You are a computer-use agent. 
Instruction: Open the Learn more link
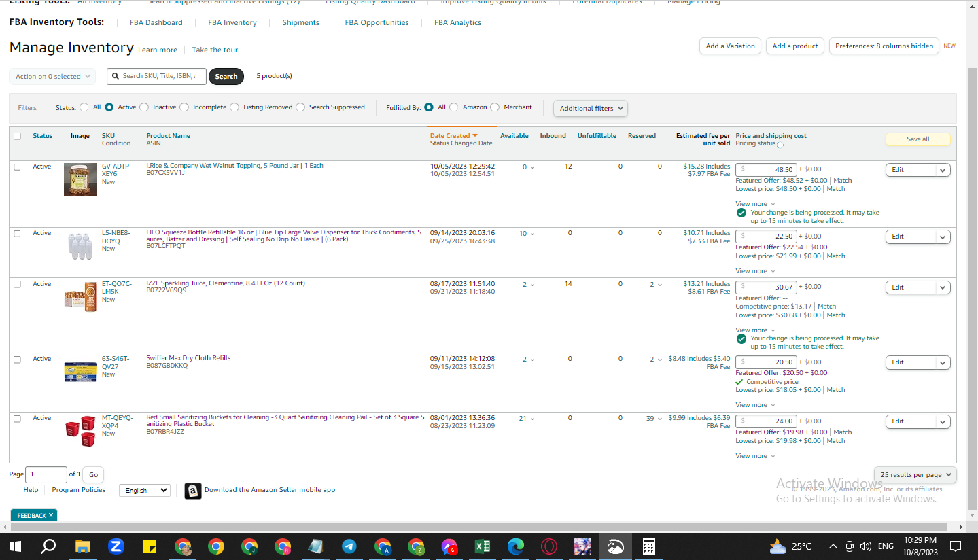[x=158, y=50]
